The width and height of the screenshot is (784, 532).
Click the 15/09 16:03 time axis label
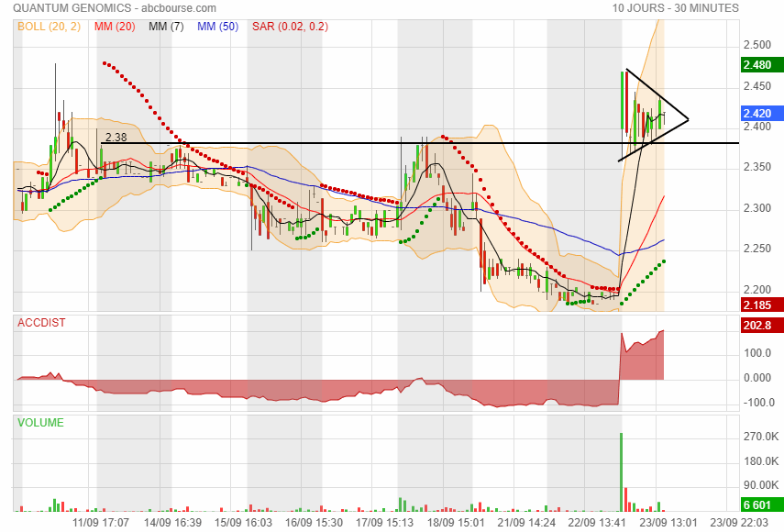244,523
